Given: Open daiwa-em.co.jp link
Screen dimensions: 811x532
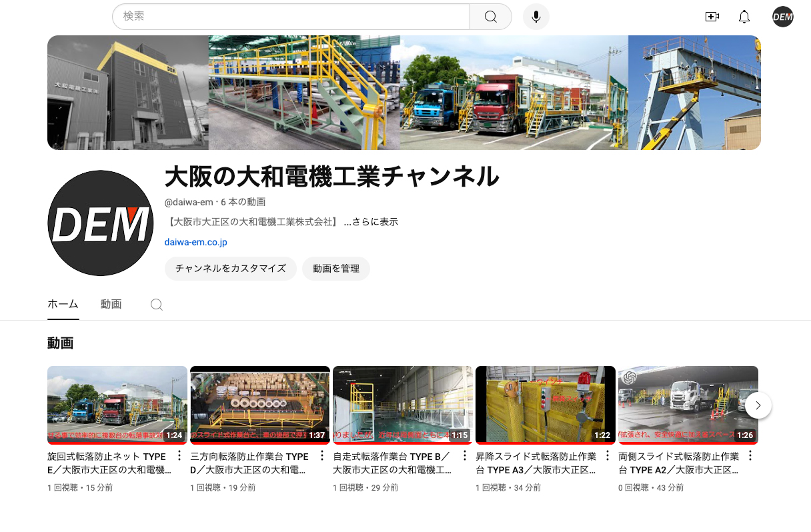Looking at the screenshot, I should point(196,243).
